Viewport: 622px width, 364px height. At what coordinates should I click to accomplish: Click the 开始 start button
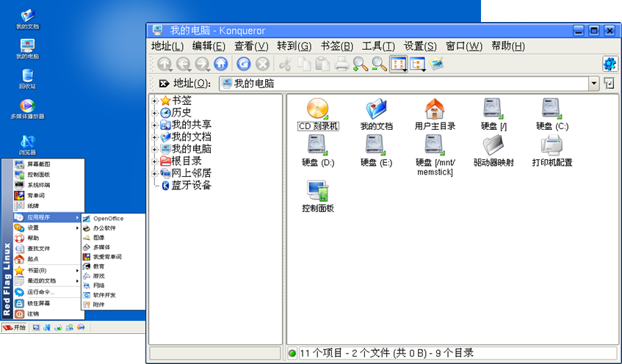(x=14, y=327)
